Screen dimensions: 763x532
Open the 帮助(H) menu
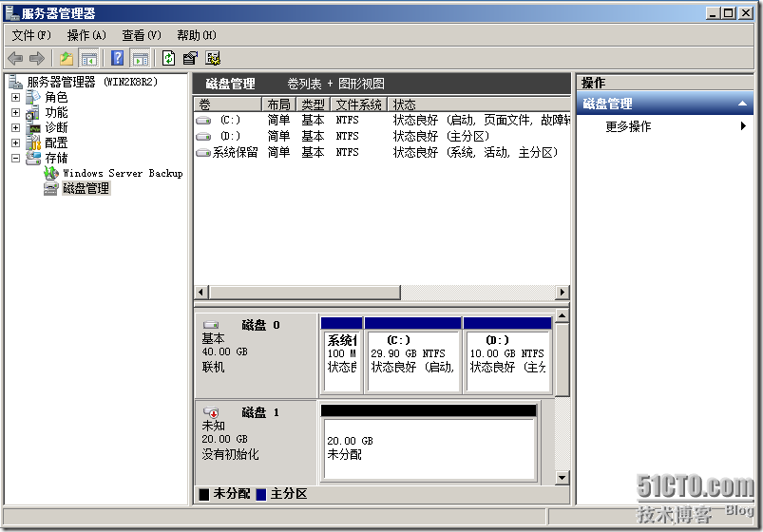[x=197, y=35]
